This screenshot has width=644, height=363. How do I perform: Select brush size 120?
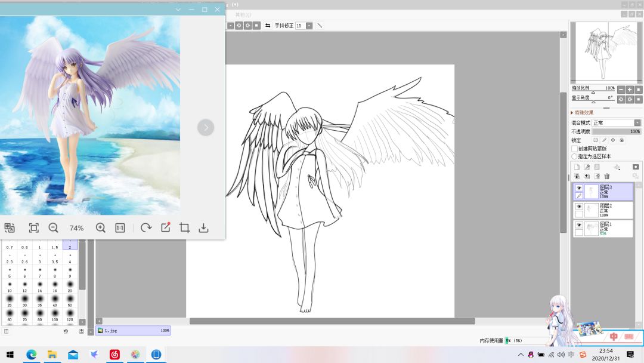pyautogui.click(x=70, y=315)
